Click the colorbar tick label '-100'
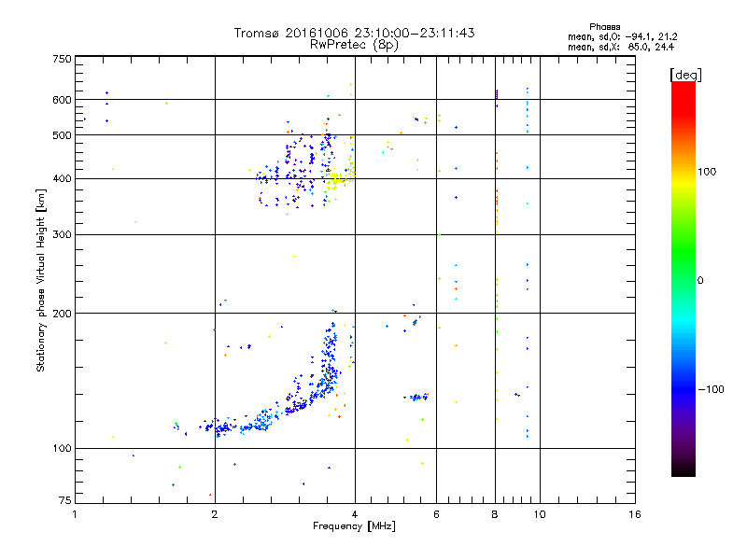 click(x=711, y=389)
